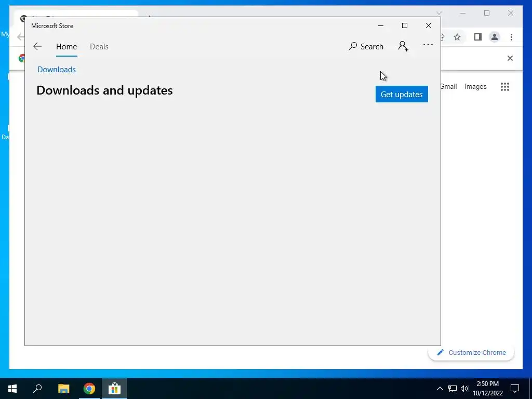Switch to Chrome from taskbar
This screenshot has width=532, height=399.
pyautogui.click(x=89, y=389)
